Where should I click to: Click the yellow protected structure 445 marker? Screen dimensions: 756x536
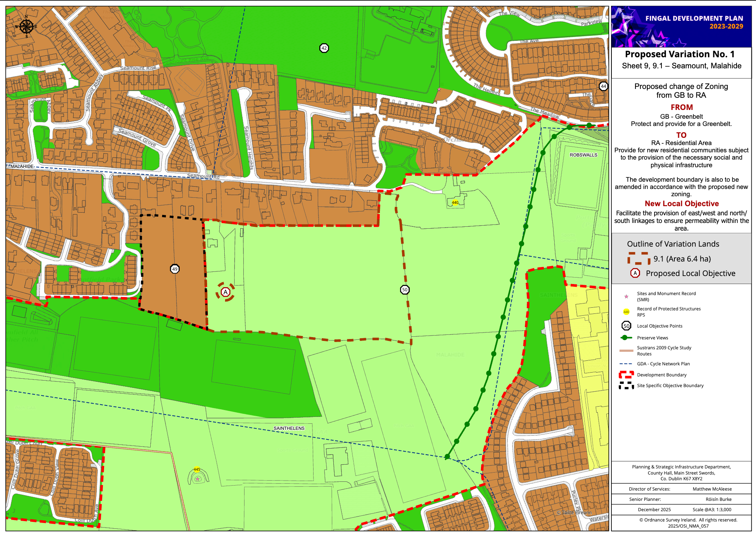coord(197,469)
